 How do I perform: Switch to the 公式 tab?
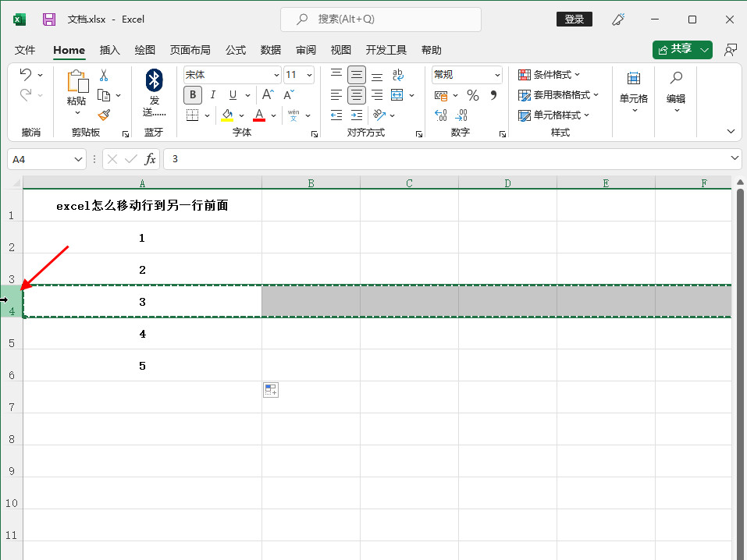point(236,50)
